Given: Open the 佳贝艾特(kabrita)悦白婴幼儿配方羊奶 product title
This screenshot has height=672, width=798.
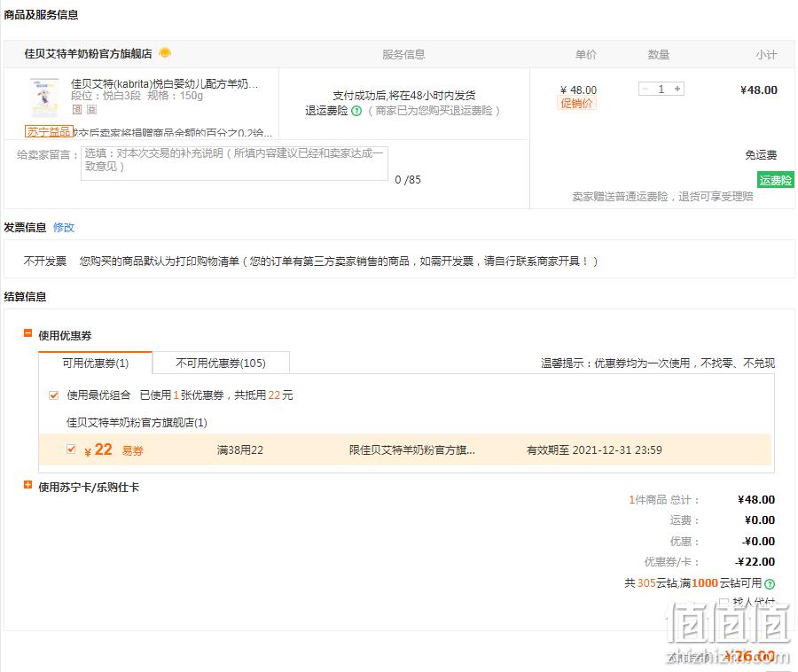Looking at the screenshot, I should [164, 83].
